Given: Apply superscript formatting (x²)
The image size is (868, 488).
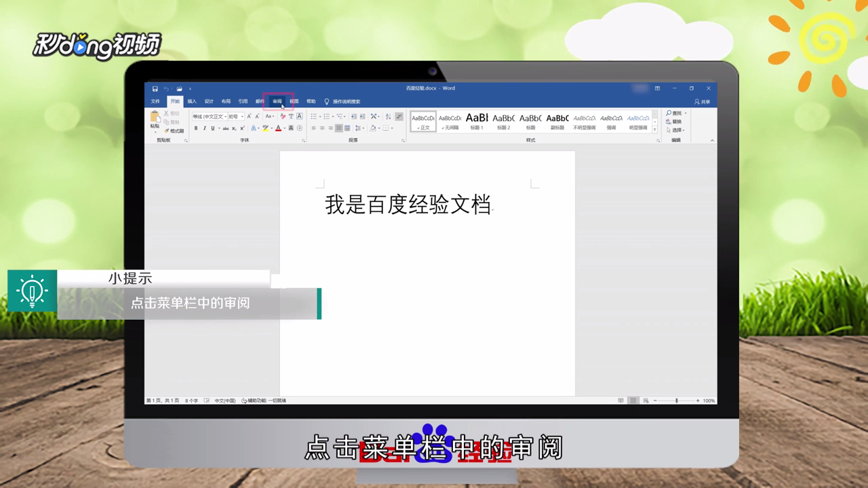Looking at the screenshot, I should point(242,128).
